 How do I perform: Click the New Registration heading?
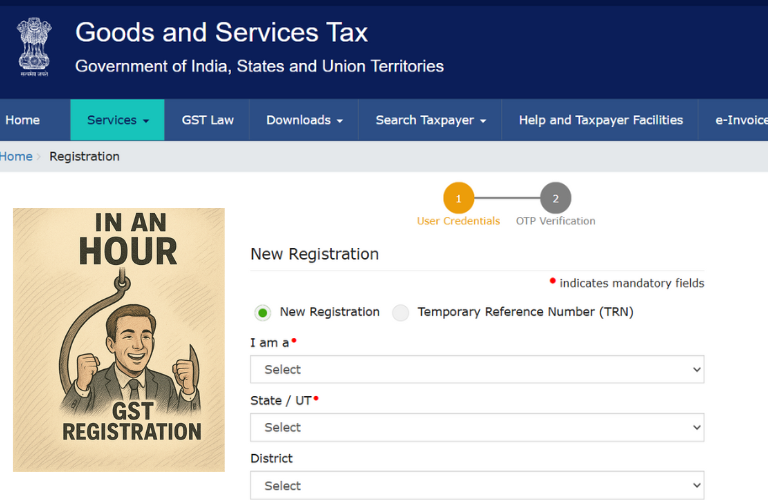pyautogui.click(x=314, y=254)
